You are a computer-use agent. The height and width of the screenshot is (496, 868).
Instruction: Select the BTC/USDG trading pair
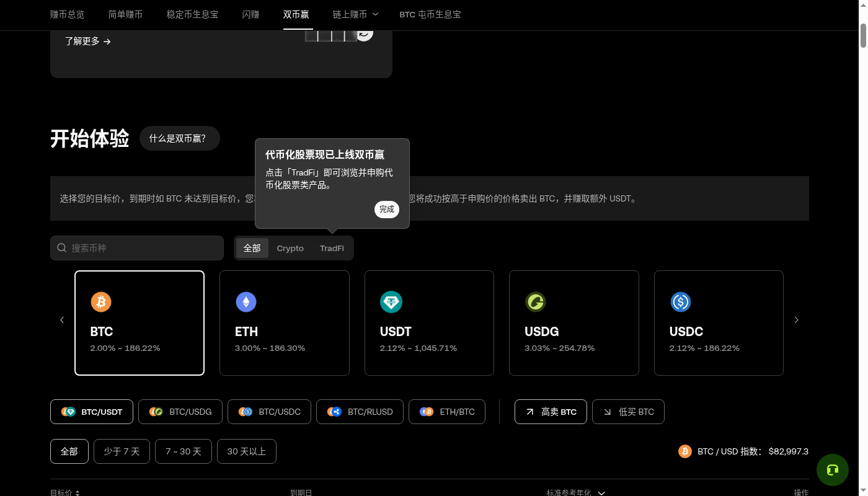coord(180,412)
